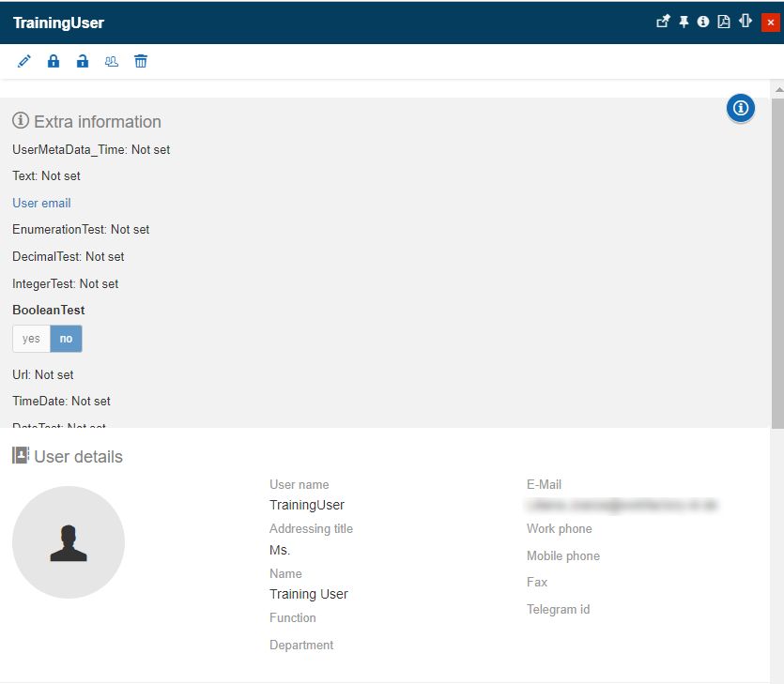Click the closed padlock lock icon
This screenshot has height=684, width=784.
pos(54,62)
